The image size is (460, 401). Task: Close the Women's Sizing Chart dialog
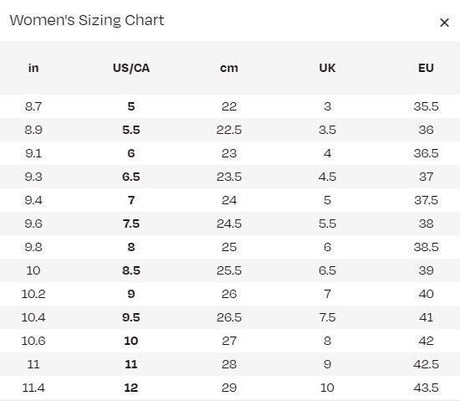[x=444, y=23]
